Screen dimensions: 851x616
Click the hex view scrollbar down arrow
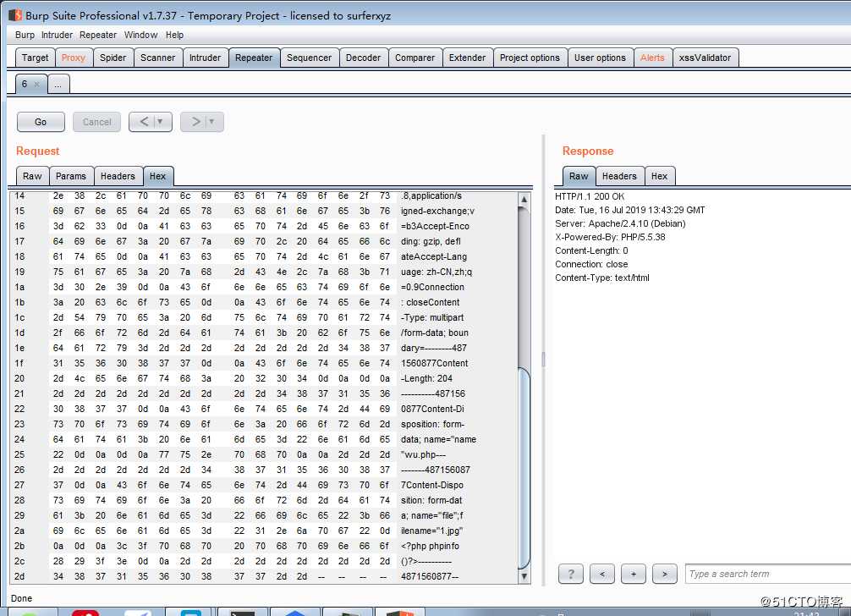[524, 577]
